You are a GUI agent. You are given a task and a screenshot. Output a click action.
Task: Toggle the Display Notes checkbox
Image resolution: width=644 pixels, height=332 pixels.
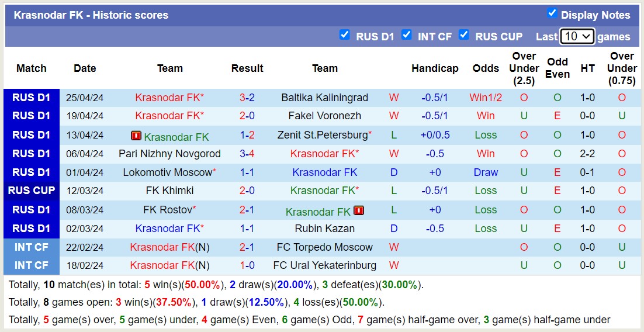tap(552, 13)
